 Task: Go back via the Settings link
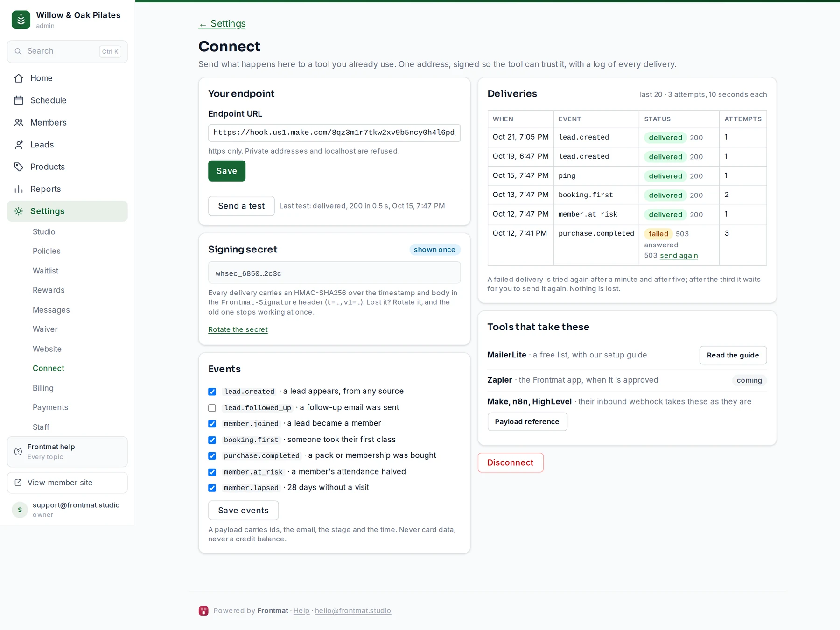click(x=222, y=24)
